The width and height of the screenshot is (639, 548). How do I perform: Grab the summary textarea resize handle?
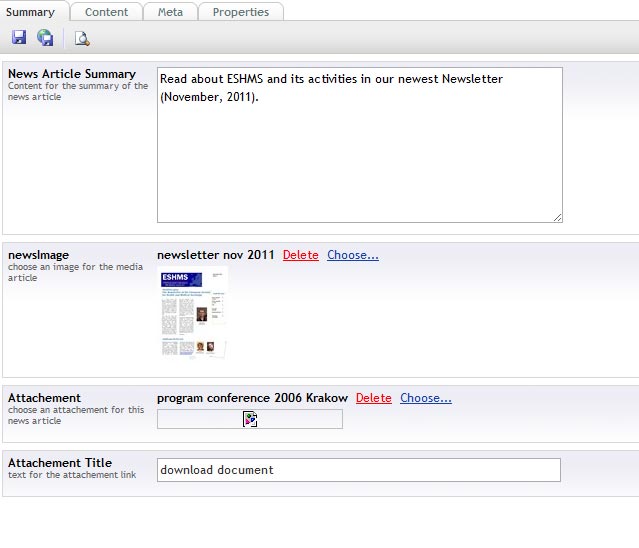(557, 217)
